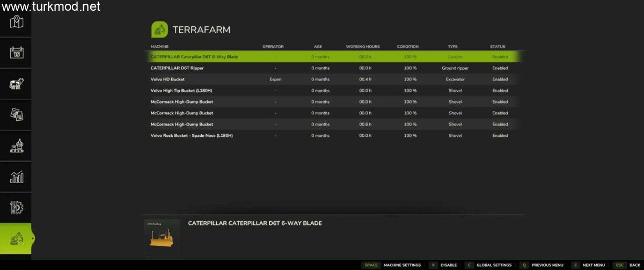
Task: Open the Production chains icon
Action: 16,145
